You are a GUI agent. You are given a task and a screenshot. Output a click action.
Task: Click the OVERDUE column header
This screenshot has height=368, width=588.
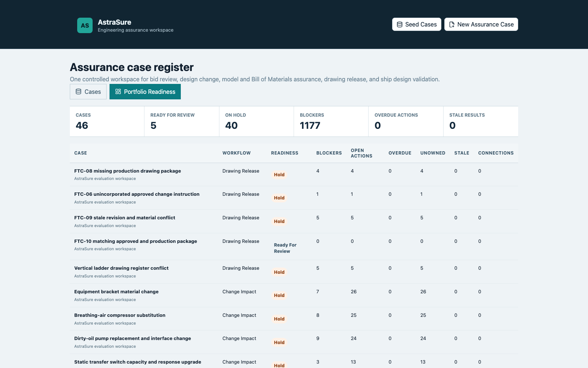coord(400,153)
